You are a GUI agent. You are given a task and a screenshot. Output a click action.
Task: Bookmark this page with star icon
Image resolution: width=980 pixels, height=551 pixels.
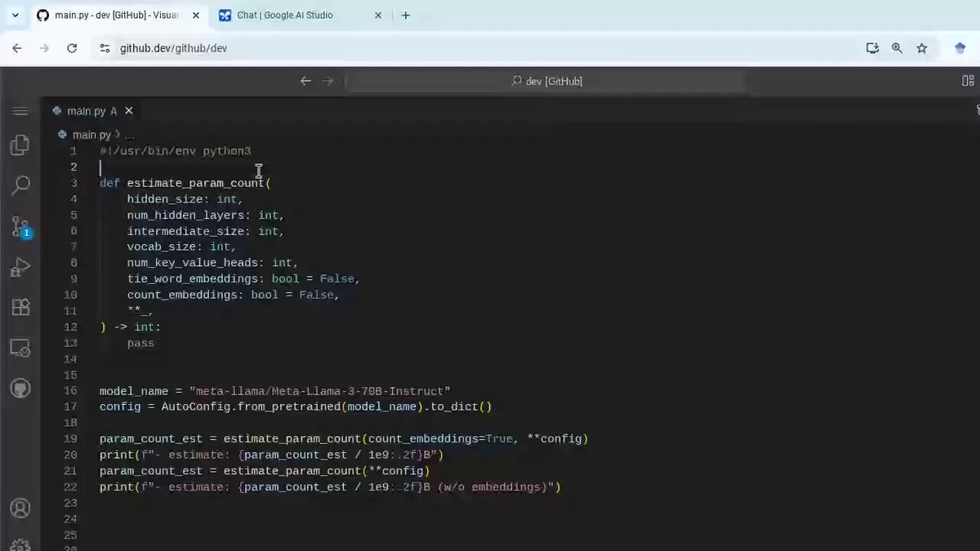(x=922, y=48)
